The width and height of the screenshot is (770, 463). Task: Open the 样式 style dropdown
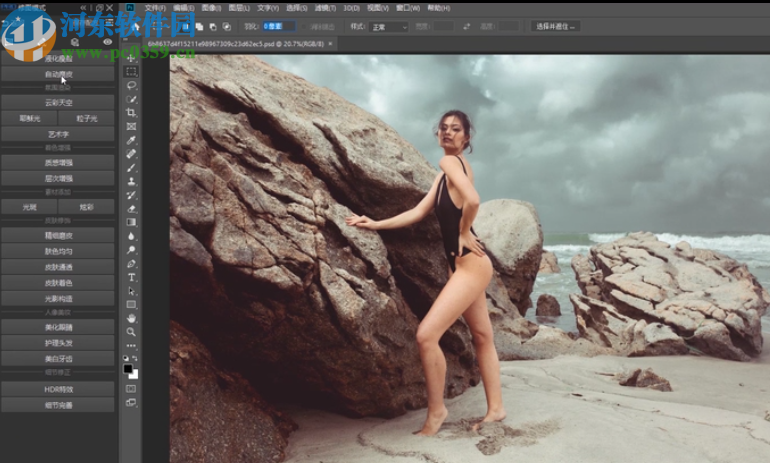click(x=389, y=27)
